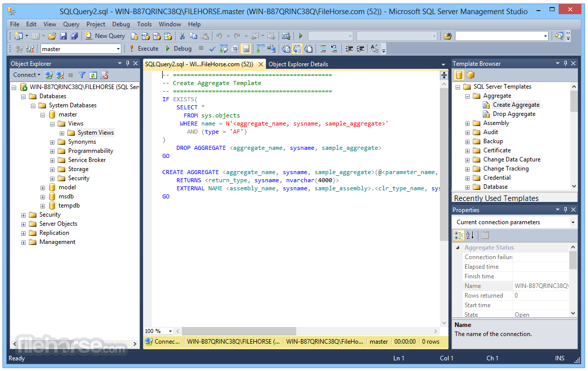Click the MDX query icon
The width and height of the screenshot is (588, 371).
146,36
